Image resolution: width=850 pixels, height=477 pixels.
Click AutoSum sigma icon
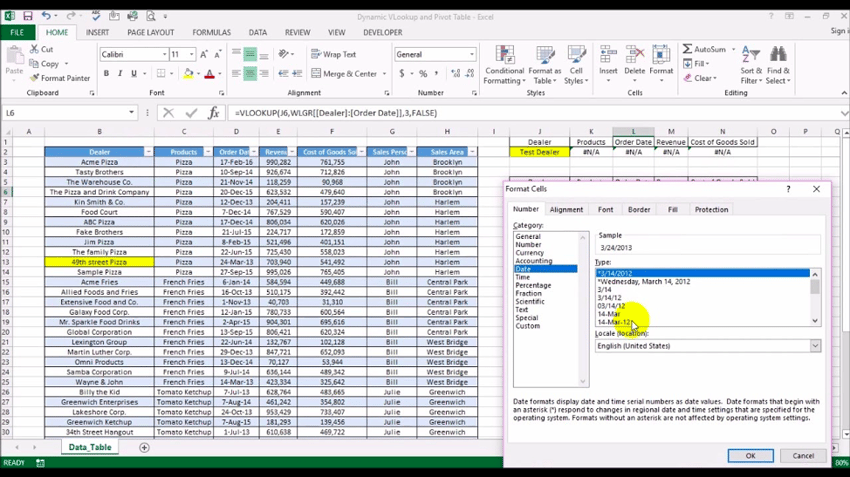tap(687, 49)
